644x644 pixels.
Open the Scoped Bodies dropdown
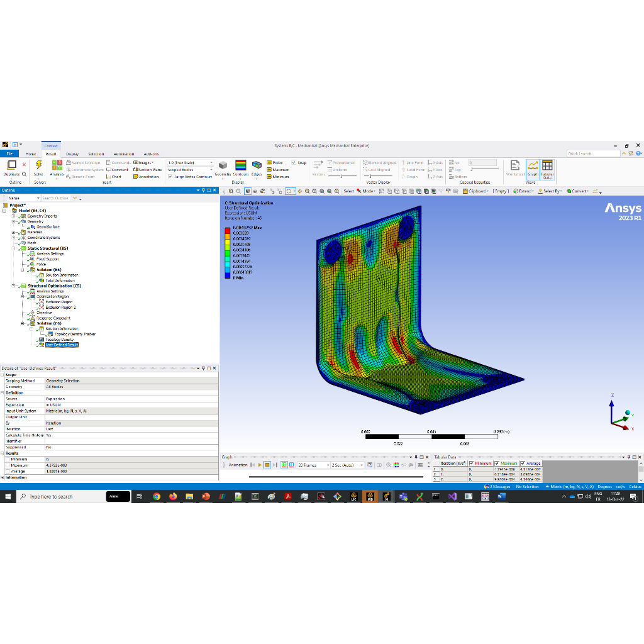[x=190, y=170]
